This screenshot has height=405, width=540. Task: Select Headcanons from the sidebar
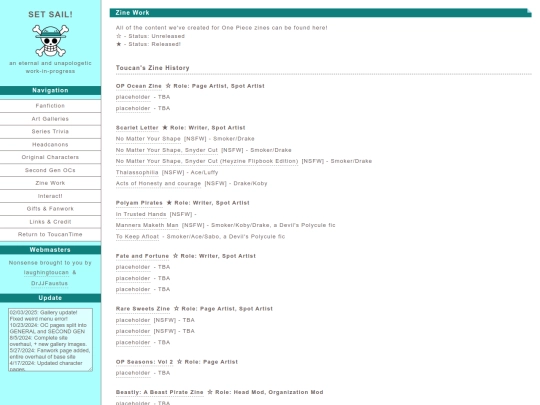pyautogui.click(x=50, y=145)
